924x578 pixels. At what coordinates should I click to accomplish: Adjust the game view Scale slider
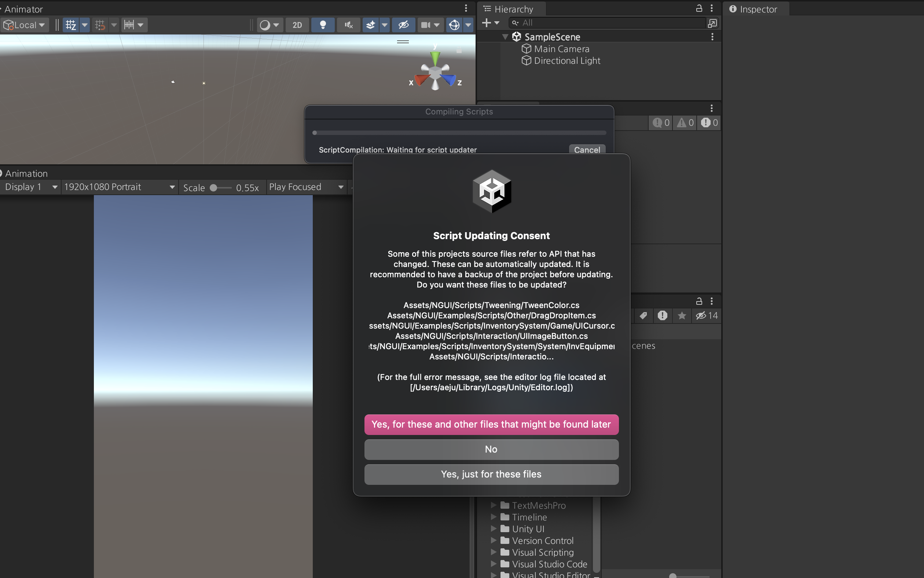[x=214, y=188]
